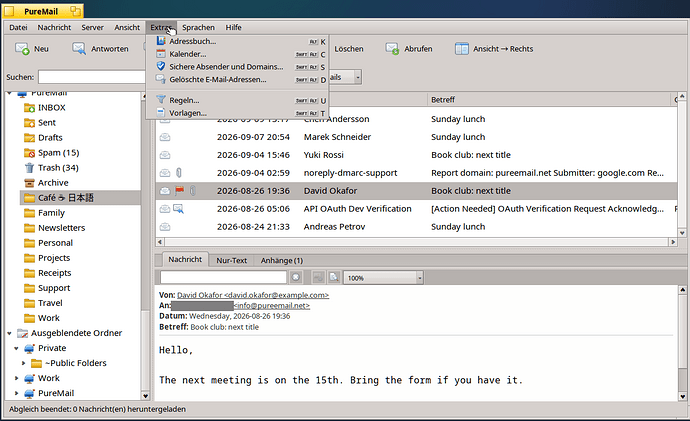Choose Gelöschte E-Mail-Adressen... entry
The image size is (690, 421).
237,80
